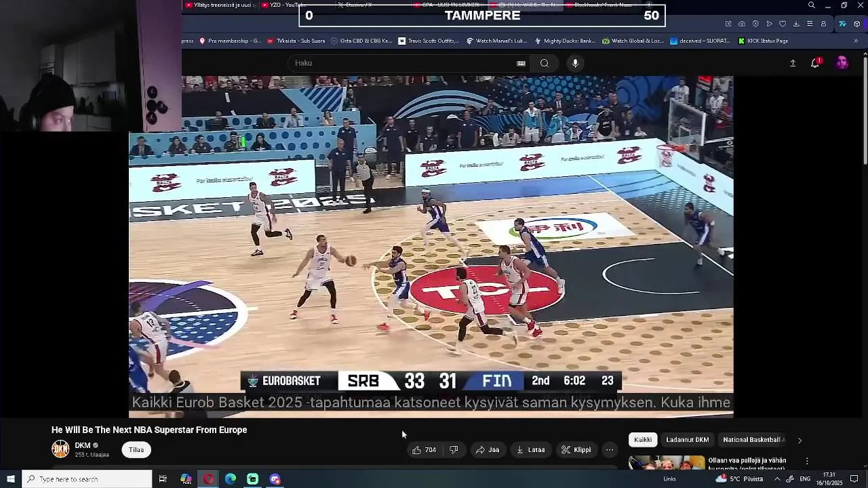
Task: Open the Mighty Ducks bookmark
Action: click(x=565, y=41)
